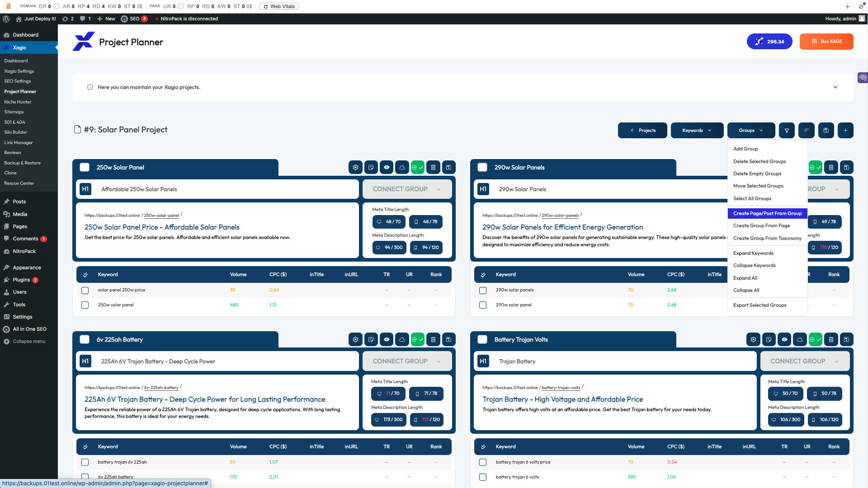The image size is (868, 488).
Task: Open Connect Group dropdown for 250w Solar Panel
Action: point(407,189)
